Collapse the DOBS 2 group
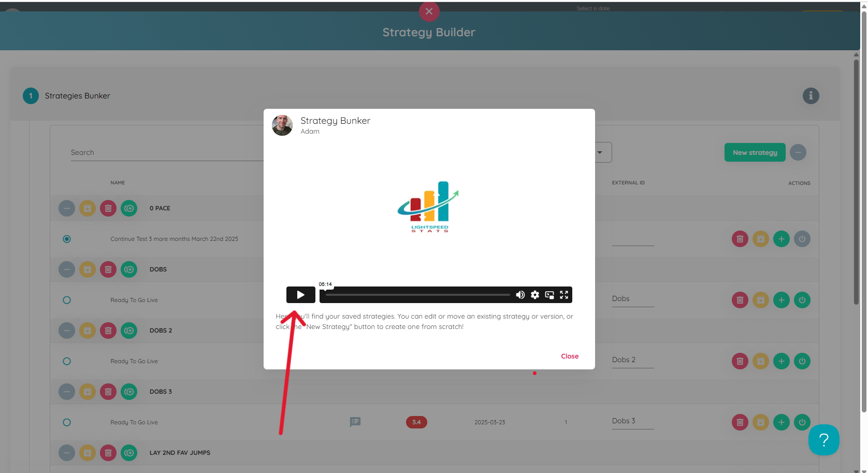Viewport: 868px width, 473px height. click(66, 331)
